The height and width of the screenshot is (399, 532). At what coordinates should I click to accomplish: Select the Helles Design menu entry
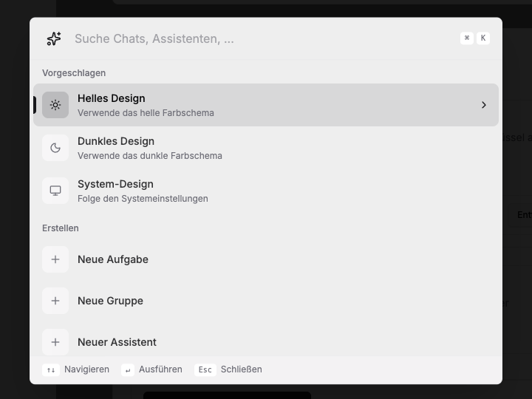[266, 105]
